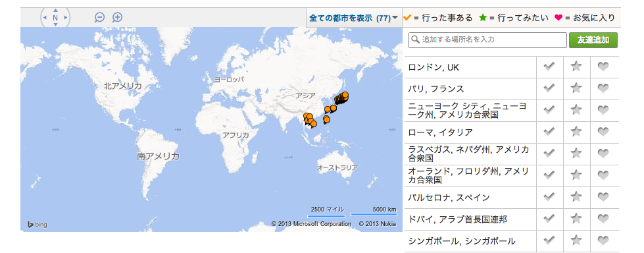Mark パリ, フランス as visited
This screenshot has height=253, width=644.
[x=549, y=88]
